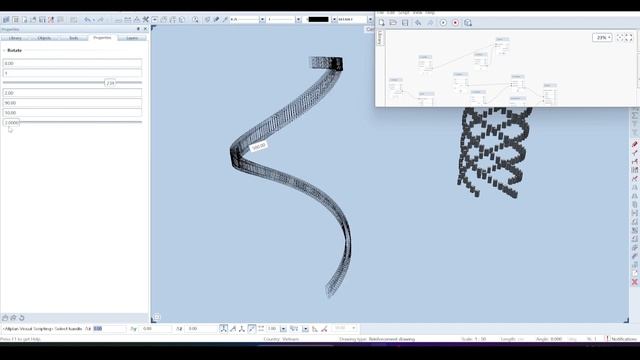Click the red-marked icon in the top toolbar
This screenshot has width=640, height=360.
click(x=51, y=20)
